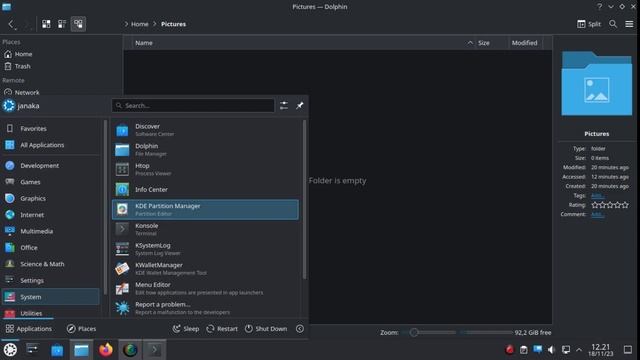This screenshot has height=360, width=640.
Task: Open Dolphin search tool
Action: [613, 24]
